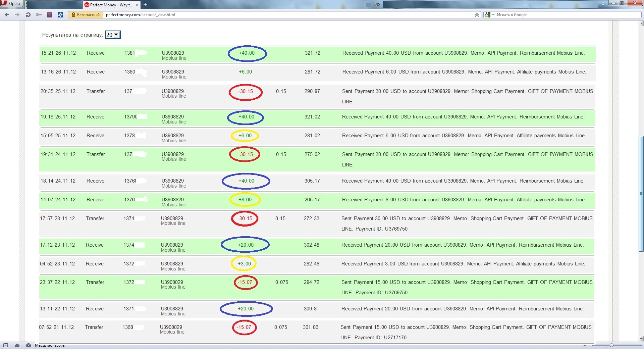Viewport: 644px width, 349px height.
Task: Open the closed tabs dropdown arrow near window controls
Action: pos(603,5)
